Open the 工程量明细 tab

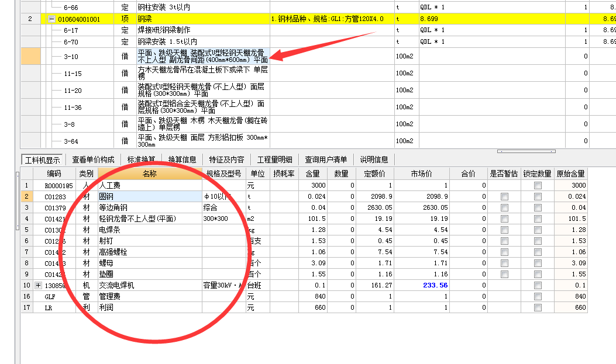(x=274, y=160)
